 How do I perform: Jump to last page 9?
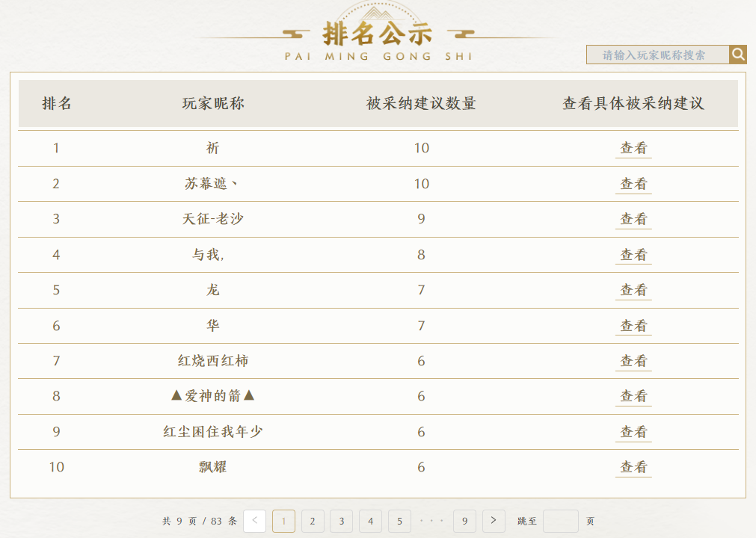(465, 521)
